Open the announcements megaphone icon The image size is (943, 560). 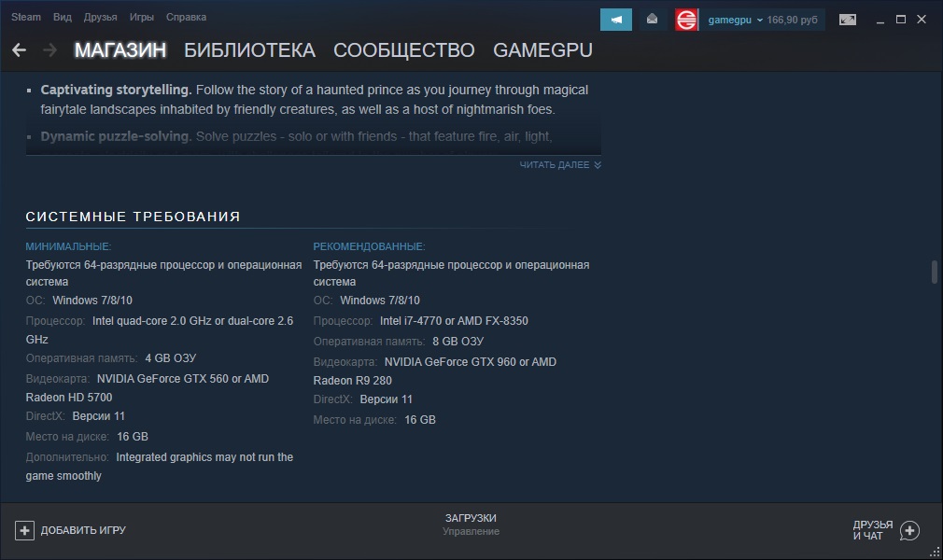[616, 20]
